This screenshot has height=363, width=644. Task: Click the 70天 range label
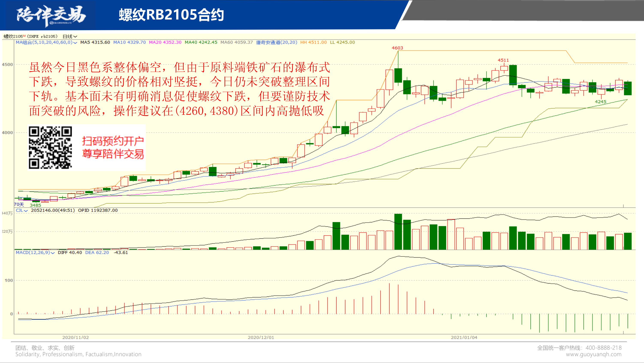(x=19, y=205)
